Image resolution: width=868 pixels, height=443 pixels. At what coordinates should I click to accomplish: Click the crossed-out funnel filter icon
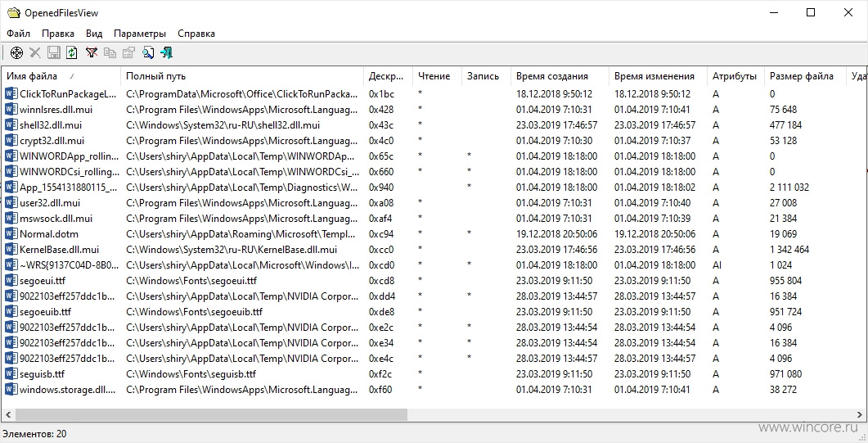click(x=92, y=52)
